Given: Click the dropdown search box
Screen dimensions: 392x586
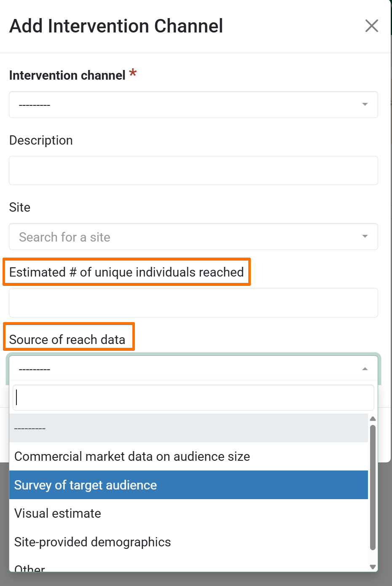Looking at the screenshot, I should tap(193, 398).
